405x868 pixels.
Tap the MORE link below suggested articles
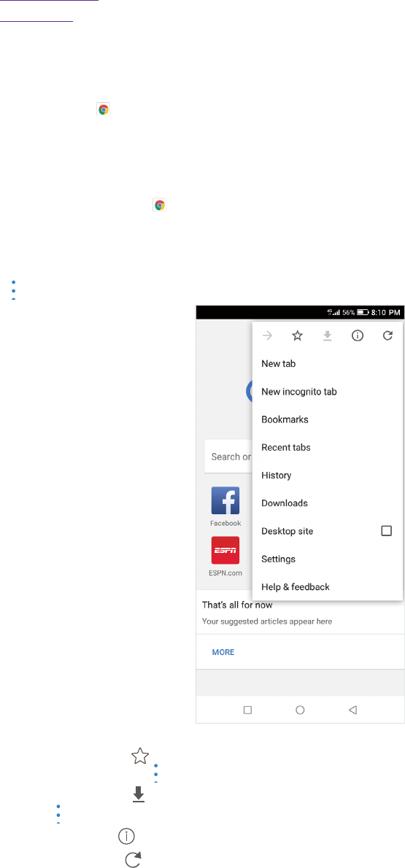coord(223,652)
